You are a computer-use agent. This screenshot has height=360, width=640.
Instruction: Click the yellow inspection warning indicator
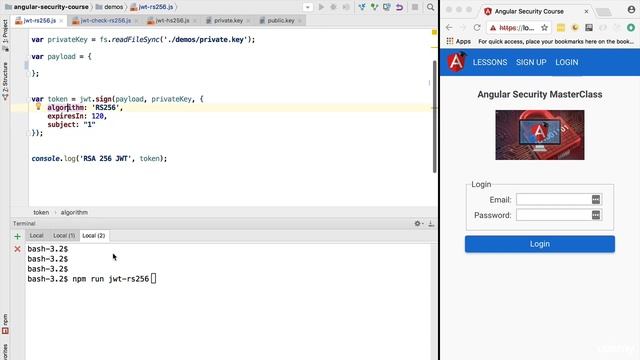pos(434,32)
